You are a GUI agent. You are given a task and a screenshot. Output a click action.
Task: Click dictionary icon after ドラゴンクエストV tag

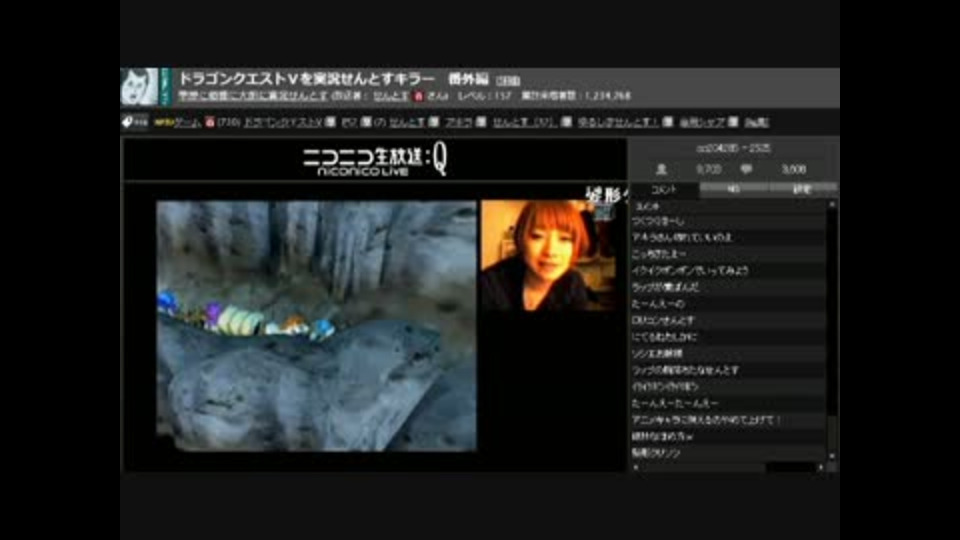click(330, 122)
